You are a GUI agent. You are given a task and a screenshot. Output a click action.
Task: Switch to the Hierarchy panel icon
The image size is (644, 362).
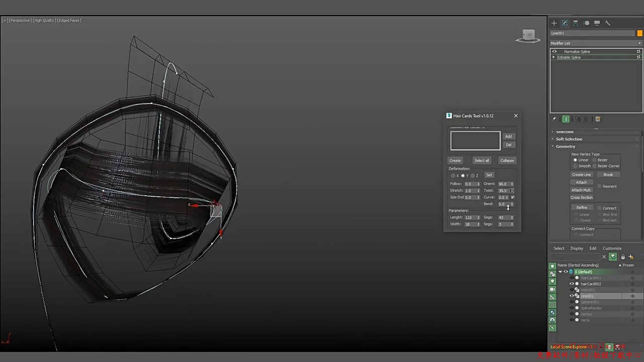[x=576, y=23]
